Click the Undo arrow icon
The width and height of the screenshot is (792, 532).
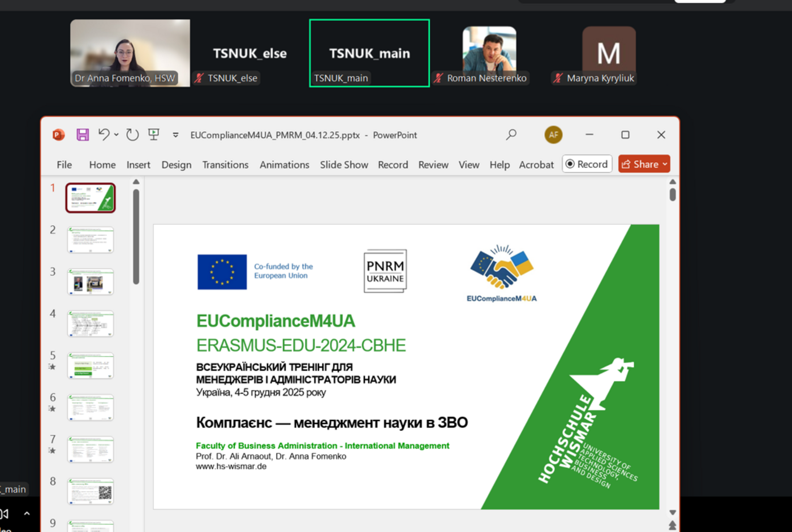(x=104, y=135)
